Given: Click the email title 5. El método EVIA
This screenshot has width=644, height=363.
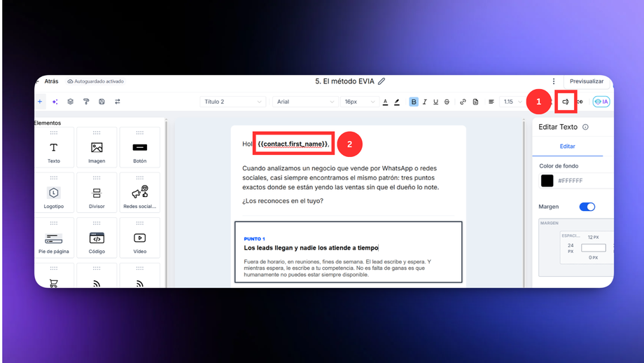Looking at the screenshot, I should coord(344,81).
